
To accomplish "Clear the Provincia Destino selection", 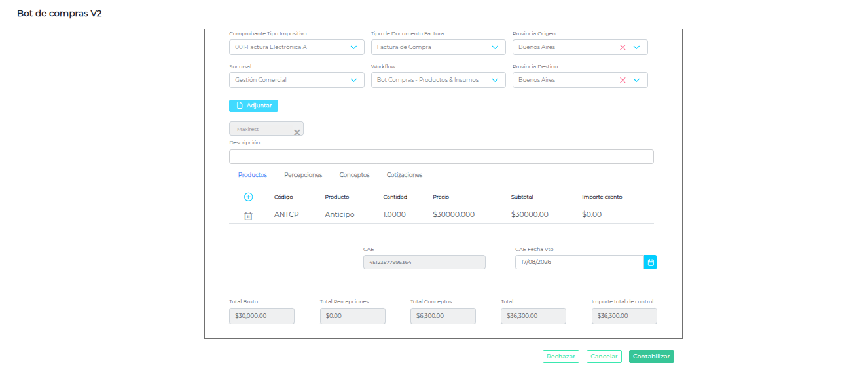I will tap(623, 80).
